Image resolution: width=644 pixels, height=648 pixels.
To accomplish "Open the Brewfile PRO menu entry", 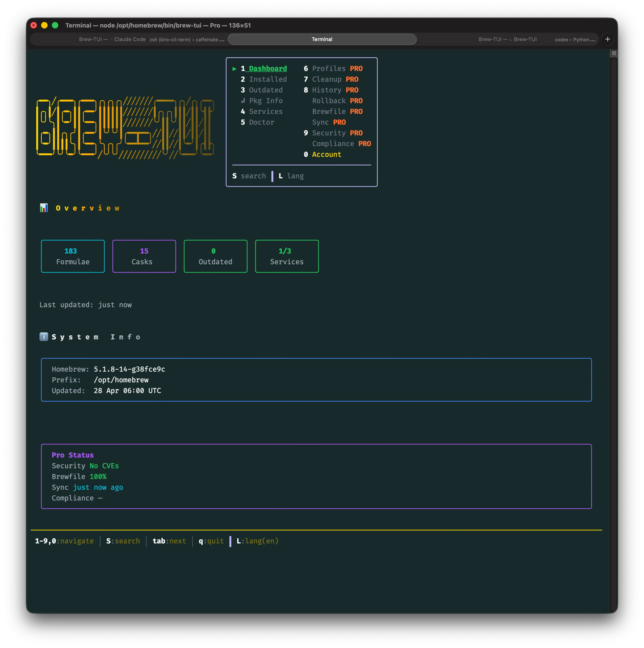I will click(x=337, y=111).
